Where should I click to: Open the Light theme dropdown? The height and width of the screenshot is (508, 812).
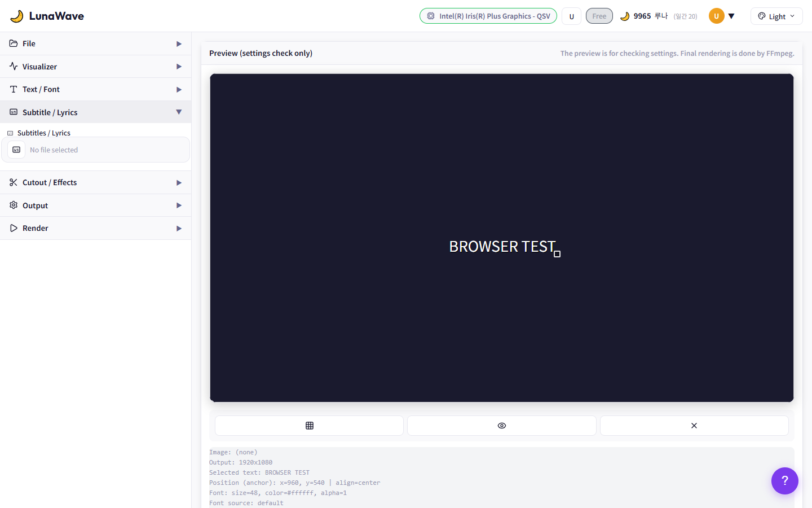pyautogui.click(x=776, y=16)
